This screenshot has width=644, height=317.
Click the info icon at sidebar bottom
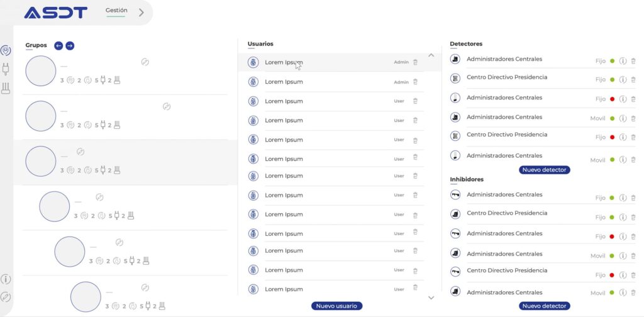click(x=6, y=279)
